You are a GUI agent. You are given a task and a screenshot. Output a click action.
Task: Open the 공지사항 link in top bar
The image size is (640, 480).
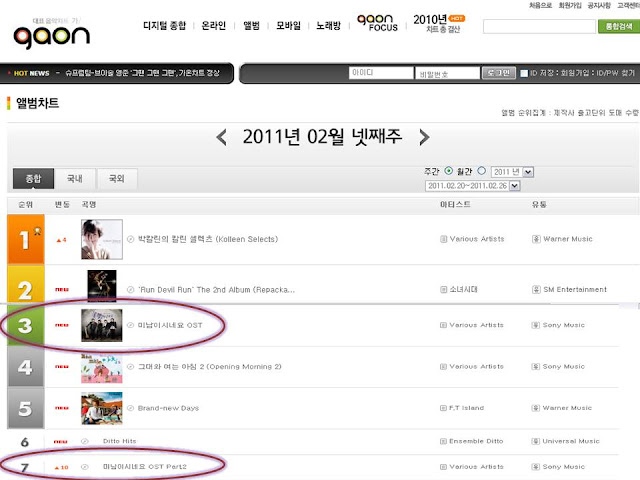[x=599, y=5]
